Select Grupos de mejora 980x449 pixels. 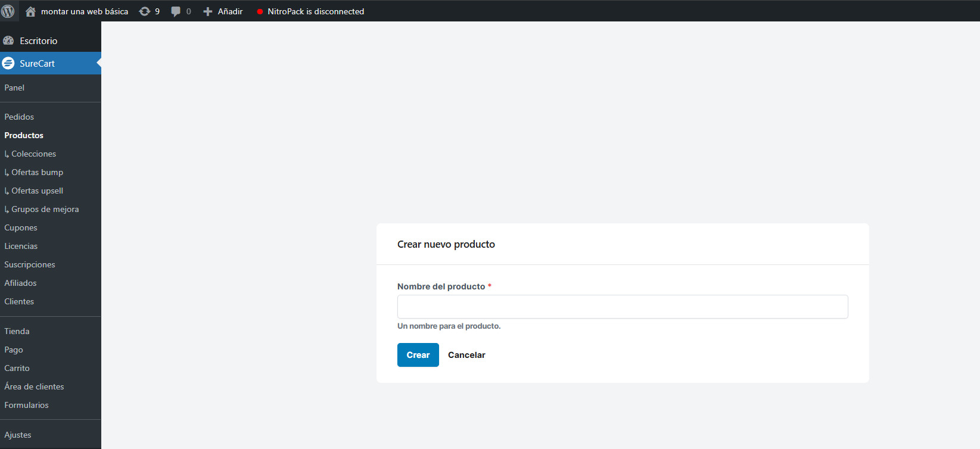tap(45, 209)
